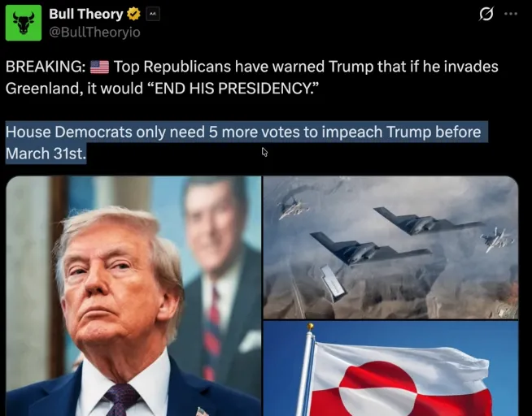Click the quoted END HIS PRESIDENCY text
The width and height of the screenshot is (532, 416).
tap(237, 89)
